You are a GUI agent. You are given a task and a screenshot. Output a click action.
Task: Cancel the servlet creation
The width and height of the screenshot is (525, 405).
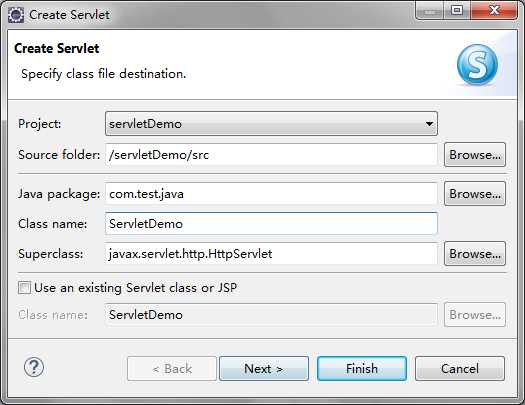[460, 369]
